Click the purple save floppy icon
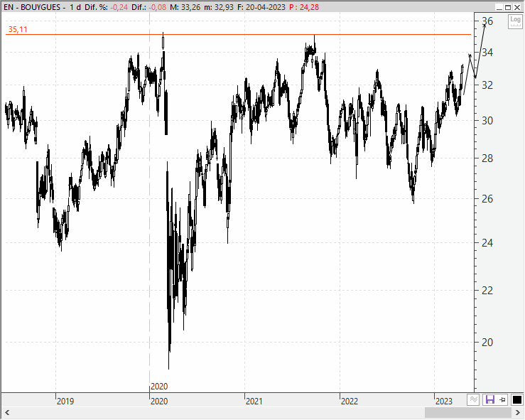This screenshot has width=525, height=420. point(490,399)
